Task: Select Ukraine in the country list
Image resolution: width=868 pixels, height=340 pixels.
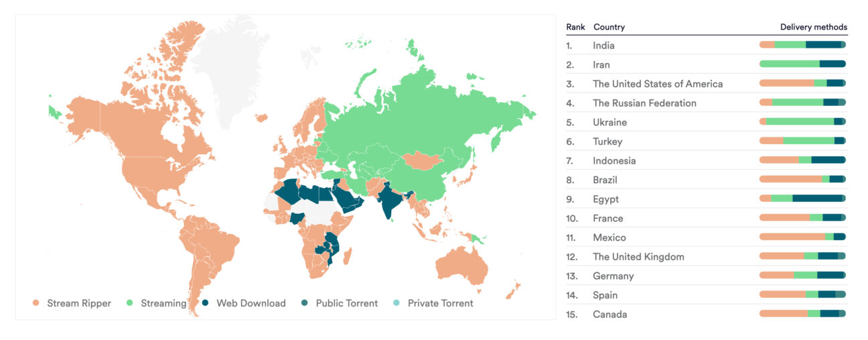Action: click(x=609, y=123)
